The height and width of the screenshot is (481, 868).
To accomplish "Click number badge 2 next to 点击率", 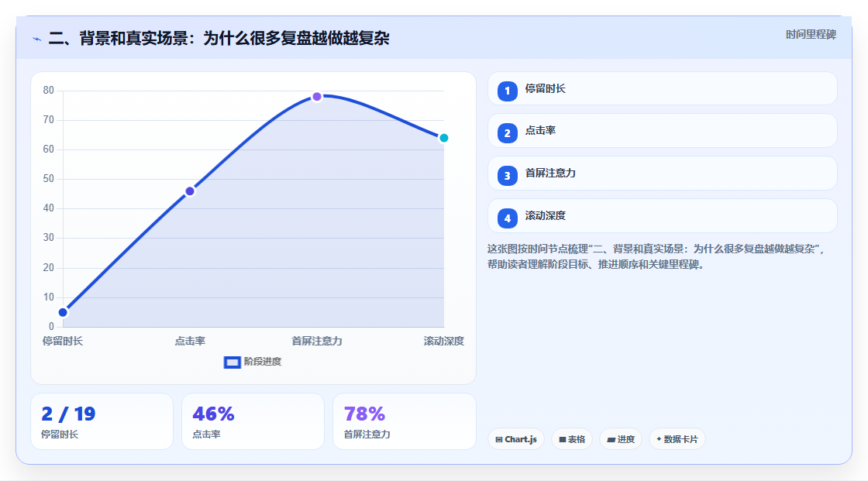I will (x=507, y=133).
